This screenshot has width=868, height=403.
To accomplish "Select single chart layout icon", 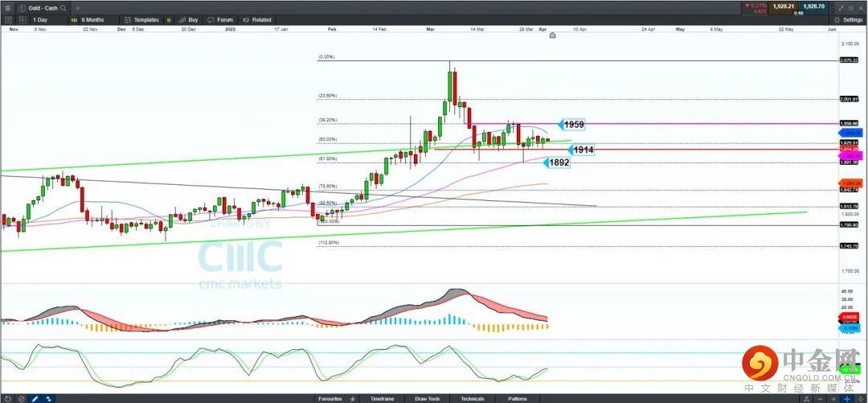I will point(8,20).
